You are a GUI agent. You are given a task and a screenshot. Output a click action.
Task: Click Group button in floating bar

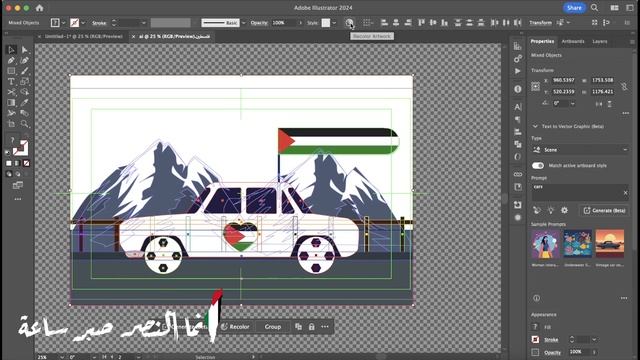point(273,327)
